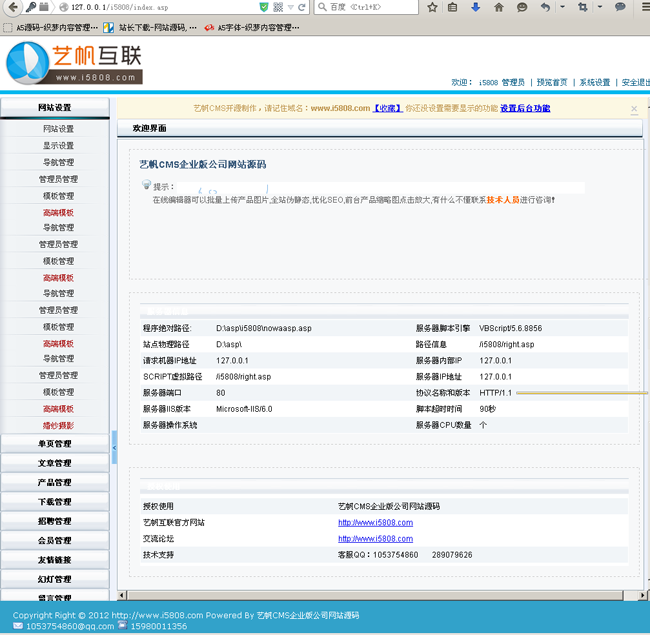650x635 pixels.
Task: Open the bookmarks list icon
Action: [x=453, y=7]
